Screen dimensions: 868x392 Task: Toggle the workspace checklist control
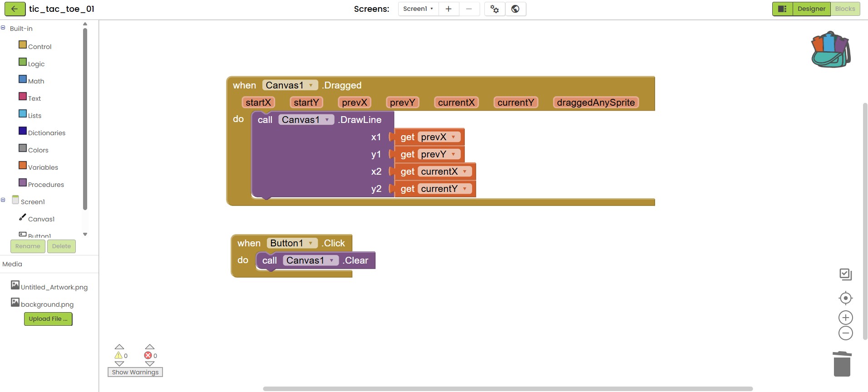pyautogui.click(x=845, y=274)
